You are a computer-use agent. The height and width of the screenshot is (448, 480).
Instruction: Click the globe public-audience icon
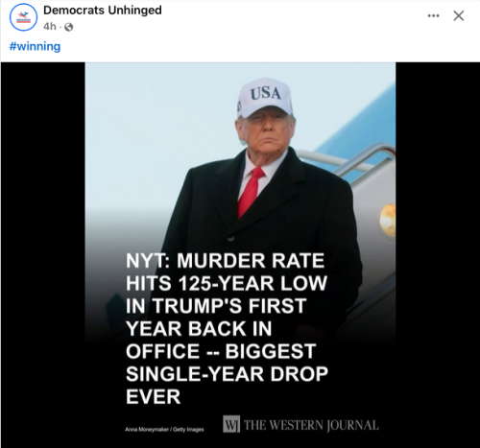[69, 27]
